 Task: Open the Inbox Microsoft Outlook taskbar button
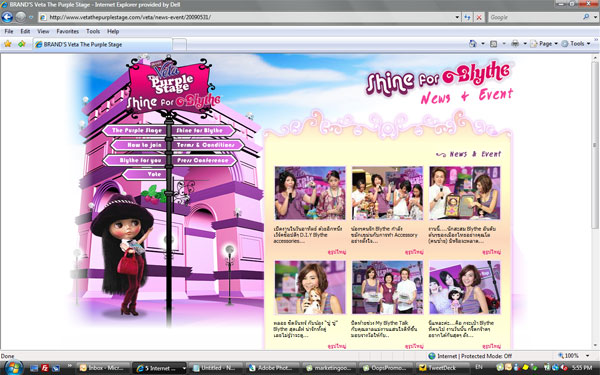click(103, 368)
